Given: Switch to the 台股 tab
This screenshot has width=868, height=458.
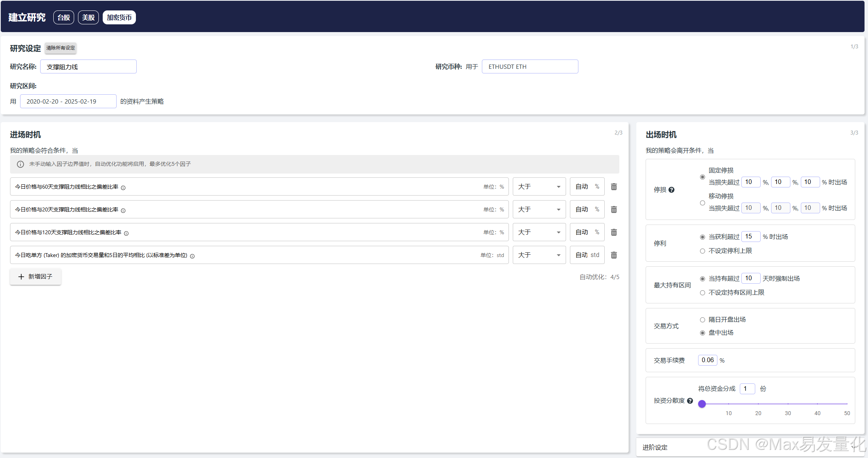Looking at the screenshot, I should [64, 17].
